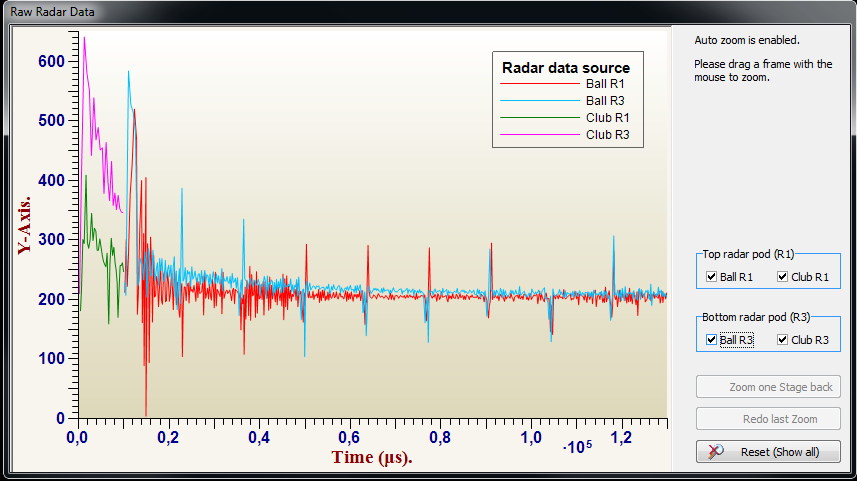
Task: Click the Top radar pod (R1) group label
Action: coord(748,254)
